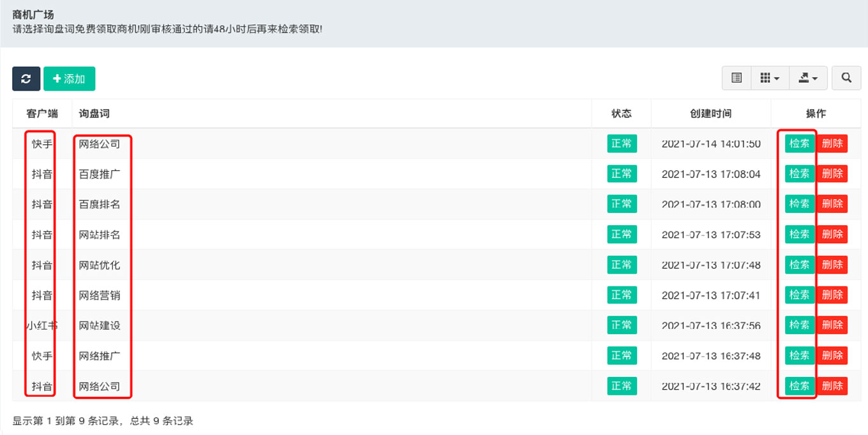Delete the 网站排名 entry
868x435 pixels.
832,234
